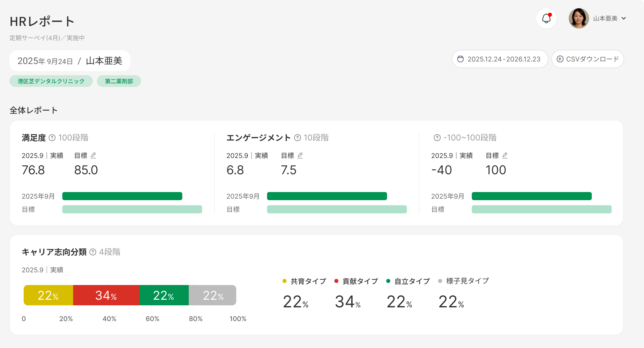Click the red 34% 貢献タイプ bar segment
Viewport: 644px width, 348px height.
(106, 295)
